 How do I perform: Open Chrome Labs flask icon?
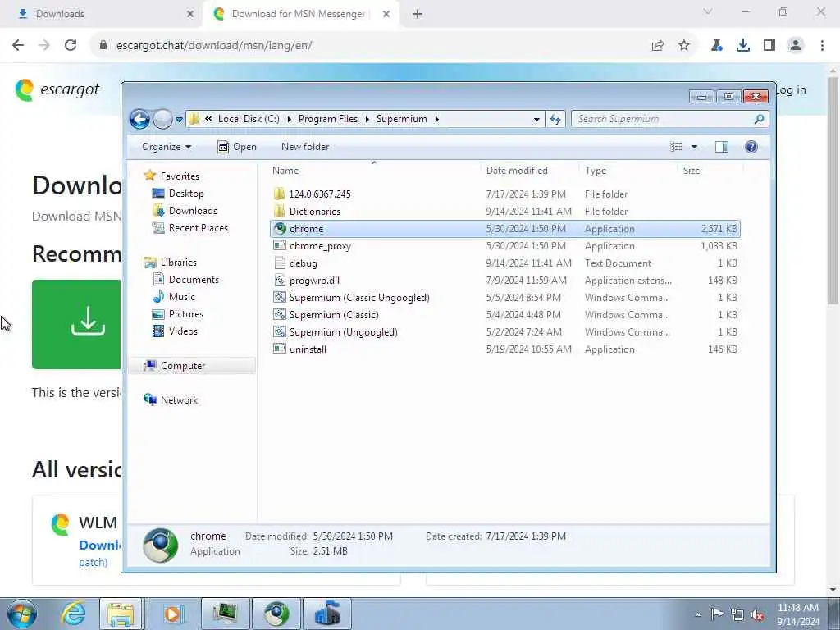coord(717,46)
